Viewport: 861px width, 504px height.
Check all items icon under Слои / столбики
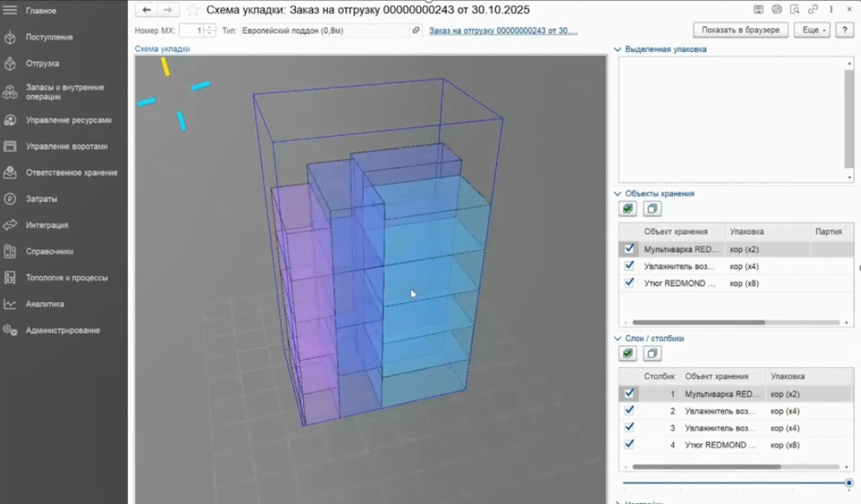(x=628, y=353)
